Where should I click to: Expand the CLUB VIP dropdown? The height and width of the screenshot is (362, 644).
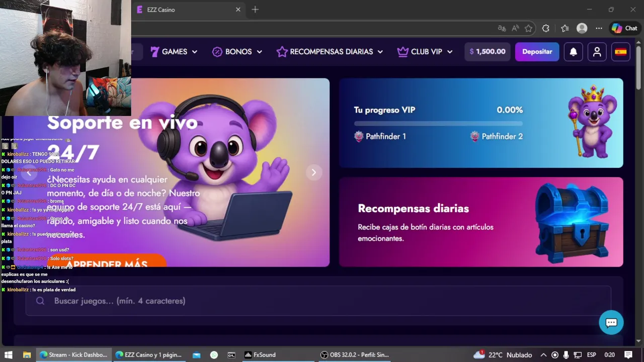point(425,52)
